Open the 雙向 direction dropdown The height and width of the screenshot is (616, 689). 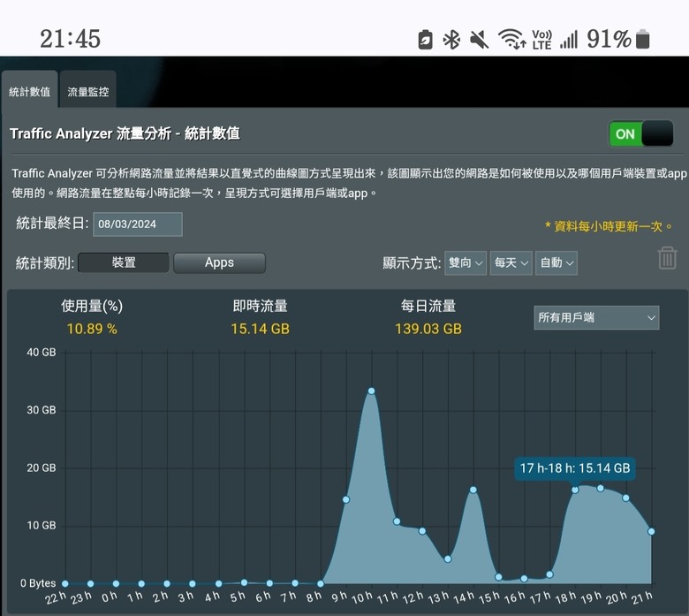pyautogui.click(x=466, y=263)
